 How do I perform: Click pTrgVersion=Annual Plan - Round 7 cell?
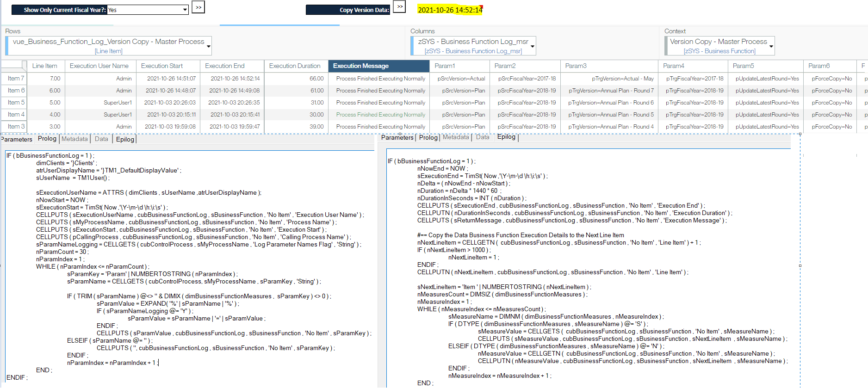click(609, 90)
